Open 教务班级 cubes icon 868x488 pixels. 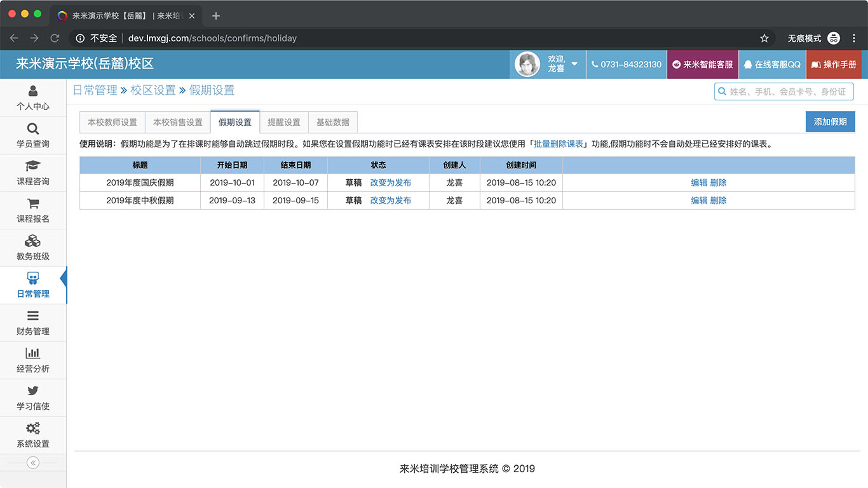tap(33, 241)
